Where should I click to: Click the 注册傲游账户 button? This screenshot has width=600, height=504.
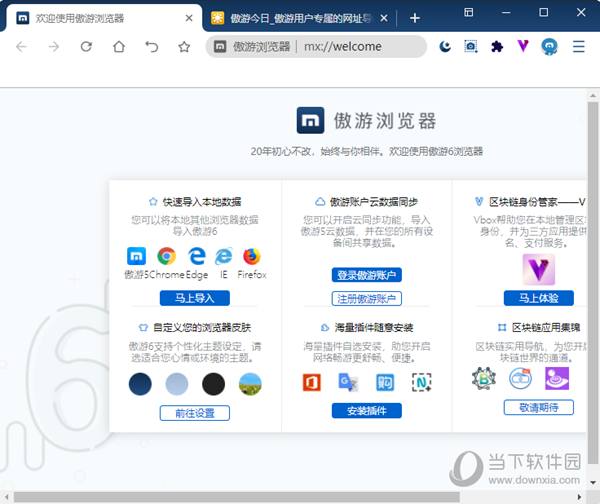367,298
